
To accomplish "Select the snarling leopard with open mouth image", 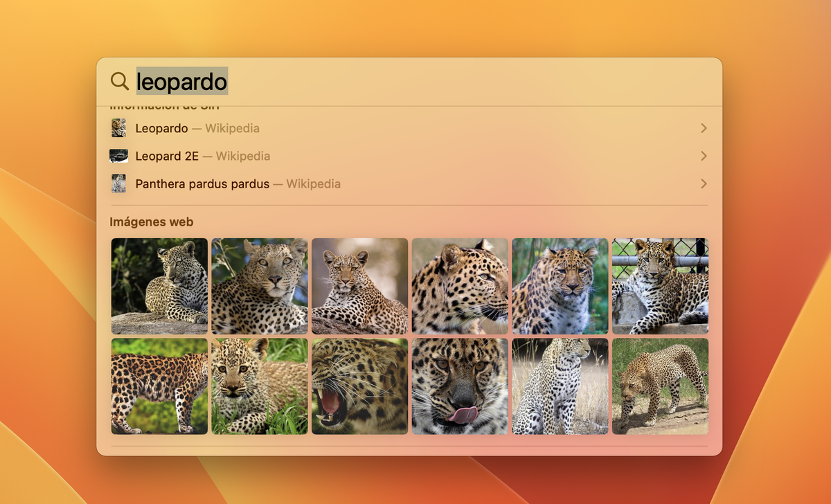I will tap(359, 386).
